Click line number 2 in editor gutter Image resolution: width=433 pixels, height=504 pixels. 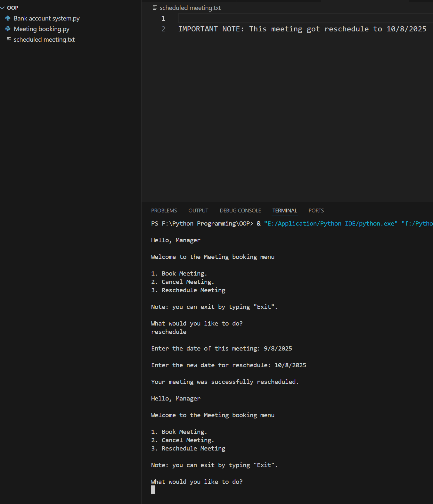[163, 29]
